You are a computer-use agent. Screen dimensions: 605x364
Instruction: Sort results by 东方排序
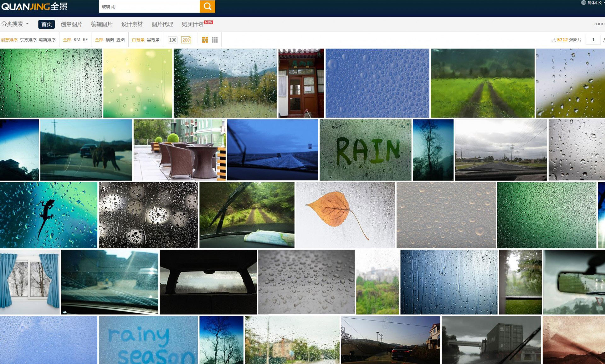(x=28, y=40)
